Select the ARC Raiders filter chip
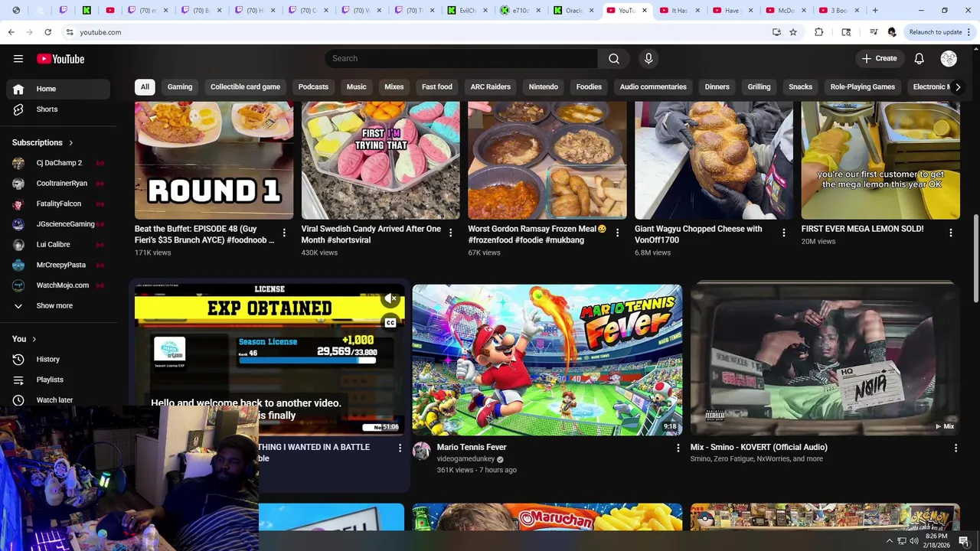The width and height of the screenshot is (980, 551). (490, 87)
